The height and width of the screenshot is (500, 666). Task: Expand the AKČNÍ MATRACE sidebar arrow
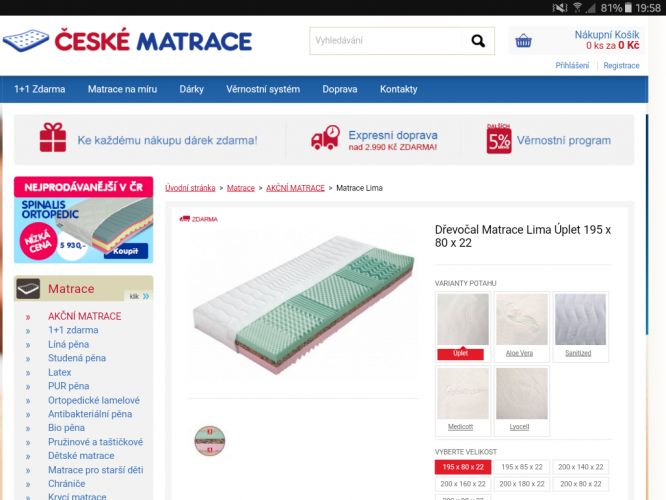(x=28, y=316)
